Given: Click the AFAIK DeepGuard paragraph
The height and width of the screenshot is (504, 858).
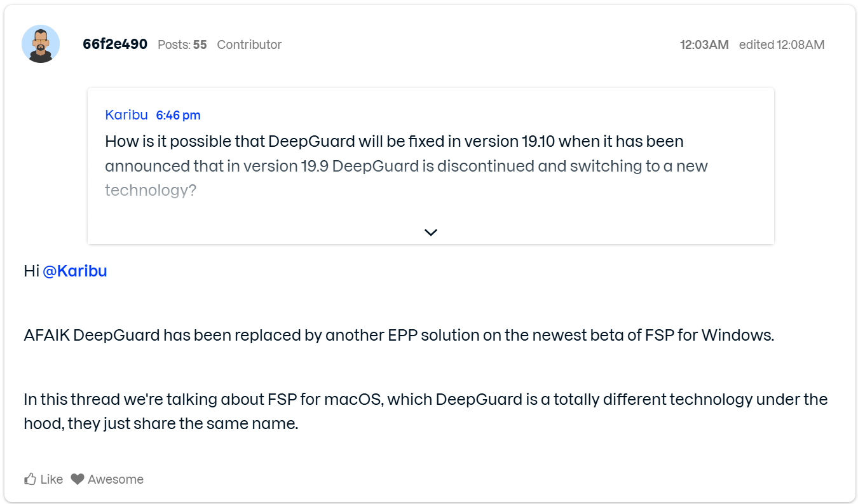Looking at the screenshot, I should tap(398, 335).
